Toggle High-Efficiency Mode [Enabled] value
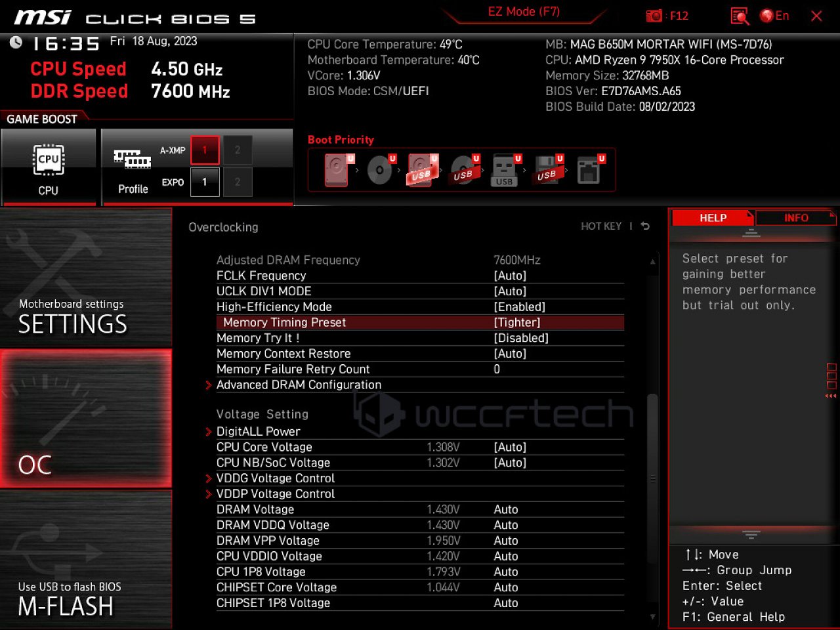The height and width of the screenshot is (630, 840). (520, 307)
